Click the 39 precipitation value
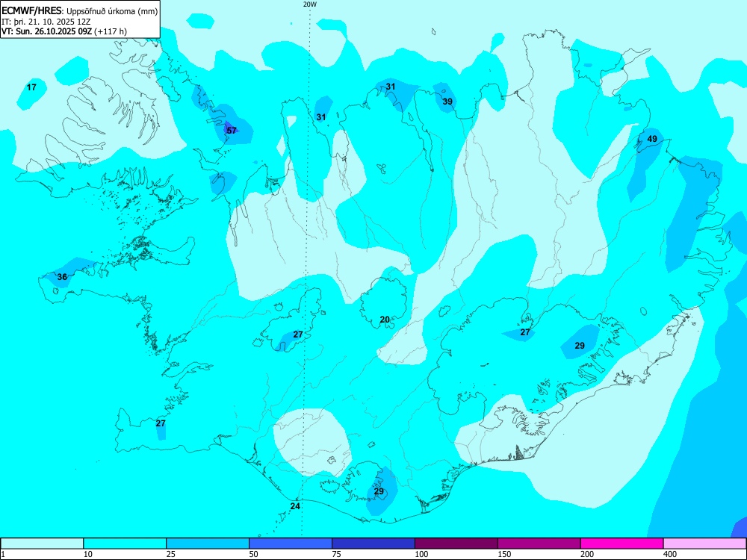 point(447,102)
